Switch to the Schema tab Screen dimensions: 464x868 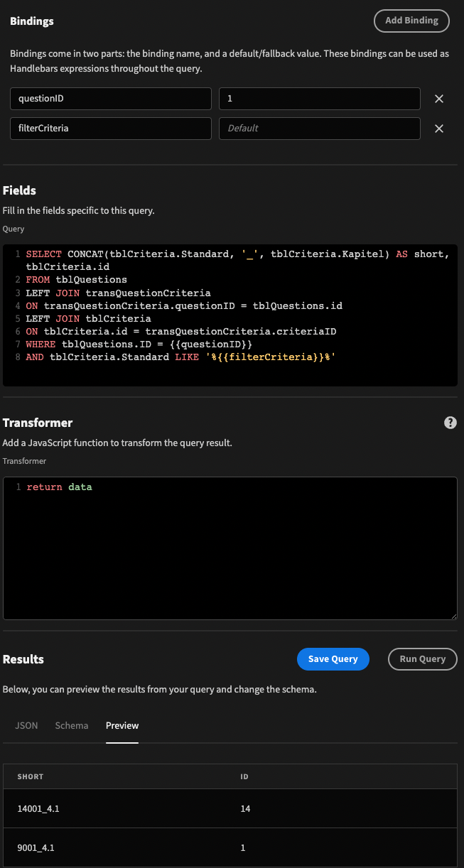point(71,725)
